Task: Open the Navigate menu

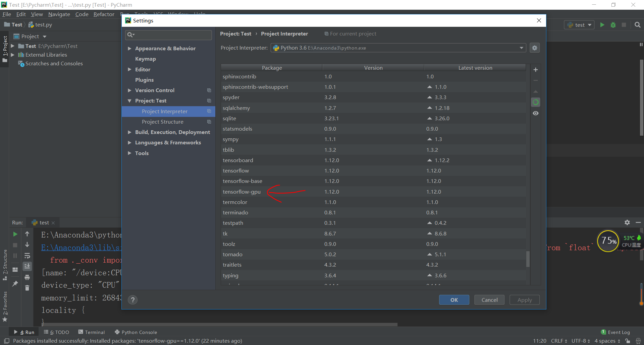Action: [59, 14]
